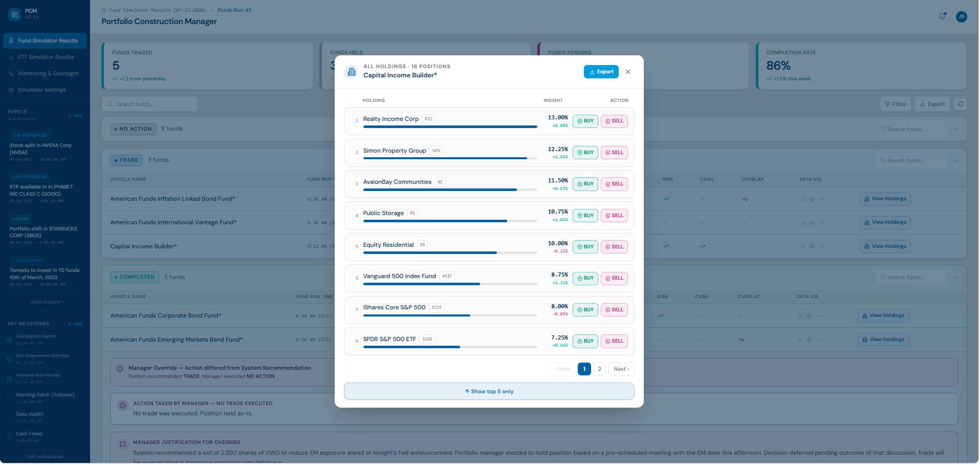This screenshot has height=465, width=980.
Task: Export the fund results from the main toolbar
Action: tap(932, 104)
